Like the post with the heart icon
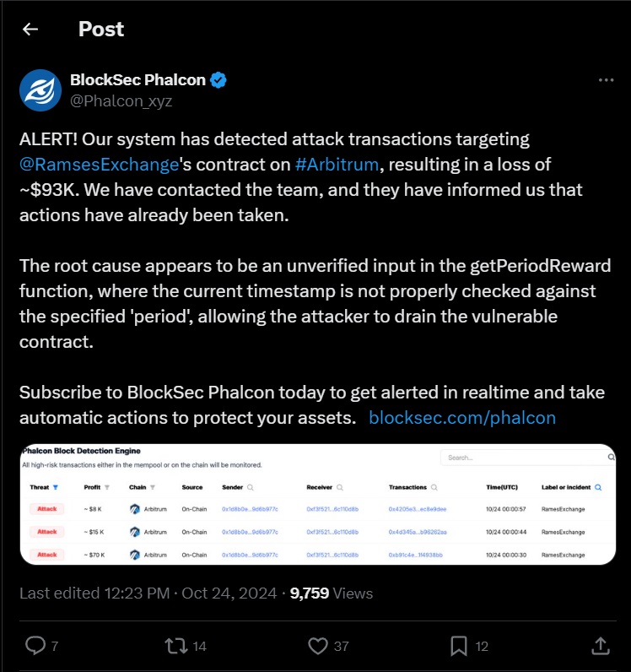This screenshot has height=672, width=631. click(x=318, y=646)
